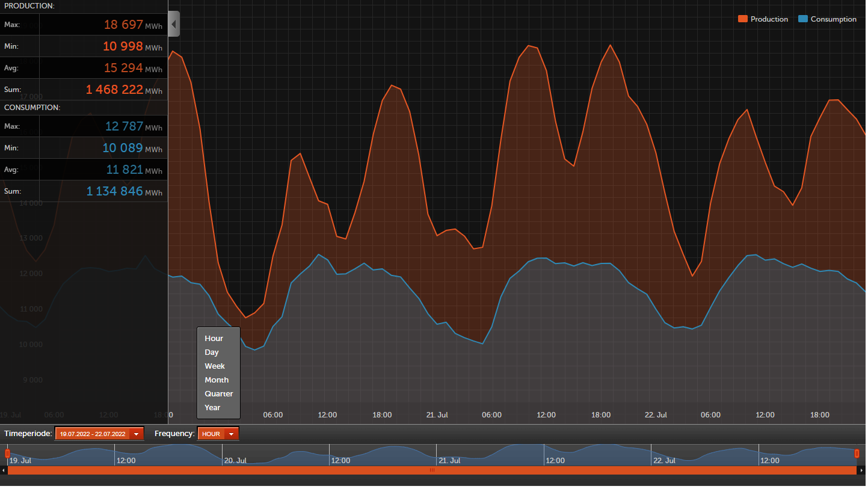Click the orange Production legend swatch
The height and width of the screenshot is (489, 868).
coord(742,19)
